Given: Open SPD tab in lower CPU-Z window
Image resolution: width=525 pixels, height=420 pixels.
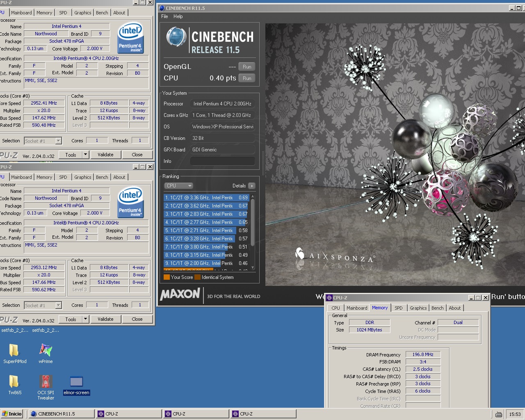Looking at the screenshot, I should (x=63, y=177).
